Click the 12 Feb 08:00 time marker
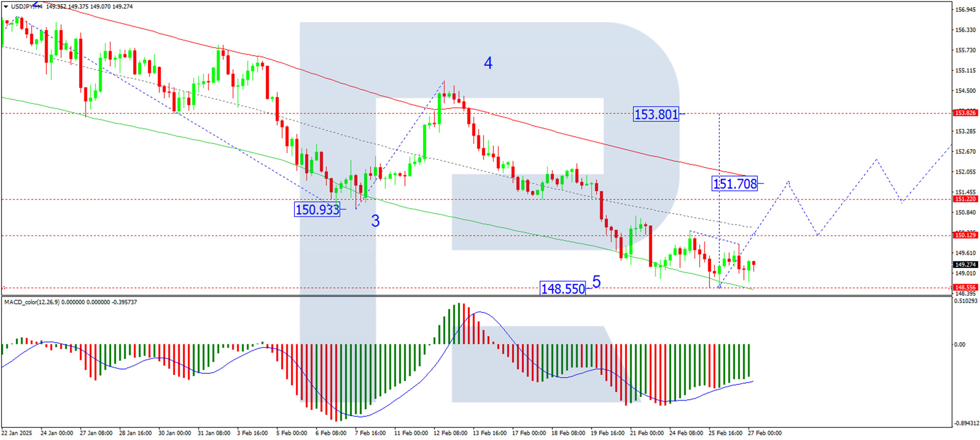This screenshot has width=980, height=440. (x=450, y=433)
